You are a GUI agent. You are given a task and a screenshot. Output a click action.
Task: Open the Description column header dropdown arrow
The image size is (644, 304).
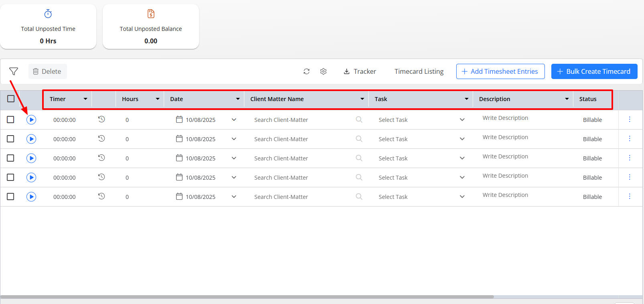pos(567,99)
